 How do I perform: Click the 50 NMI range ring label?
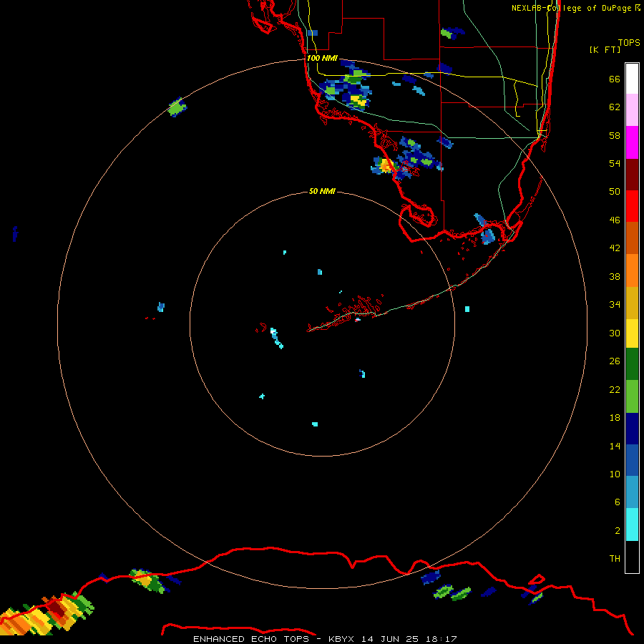[321, 191]
